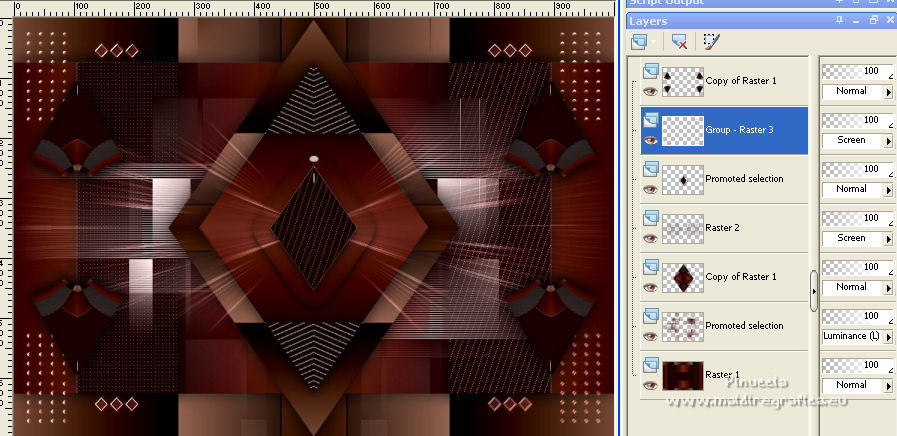Click the layer type icon of Raster 2

[x=650, y=218]
